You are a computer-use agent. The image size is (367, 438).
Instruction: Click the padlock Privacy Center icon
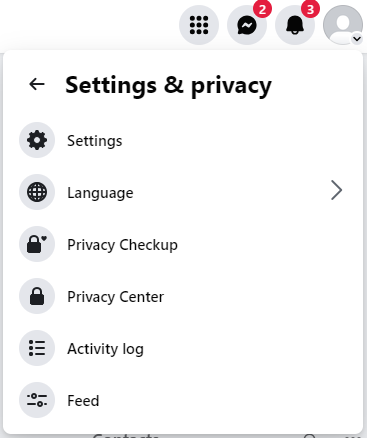(37, 296)
